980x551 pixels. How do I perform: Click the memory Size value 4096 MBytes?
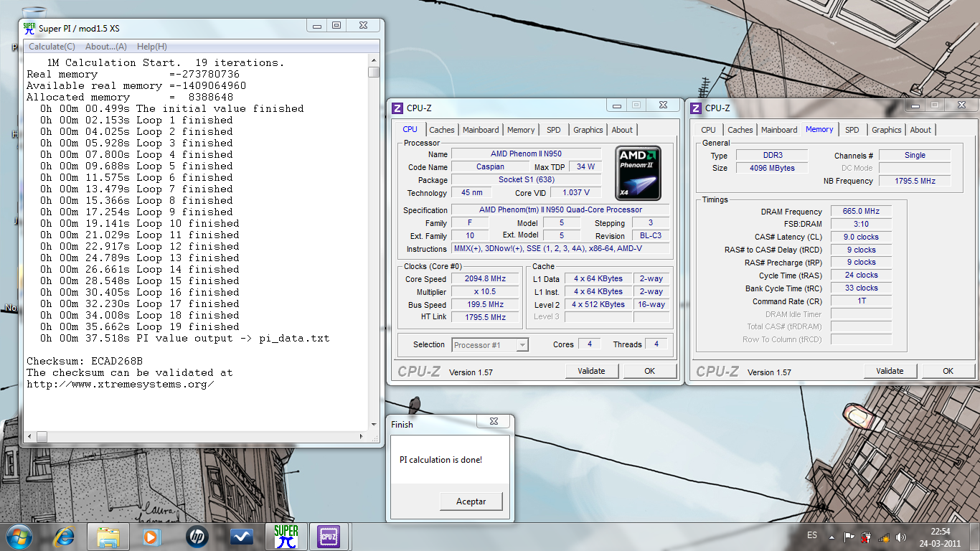[771, 168]
